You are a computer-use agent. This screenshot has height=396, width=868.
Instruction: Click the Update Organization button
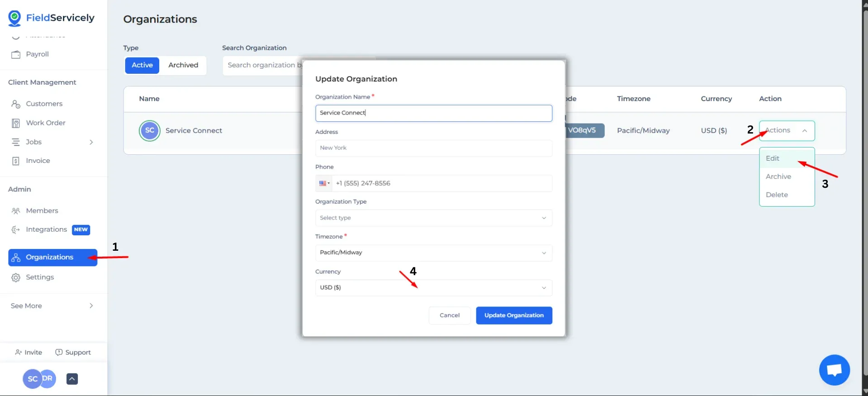point(514,315)
